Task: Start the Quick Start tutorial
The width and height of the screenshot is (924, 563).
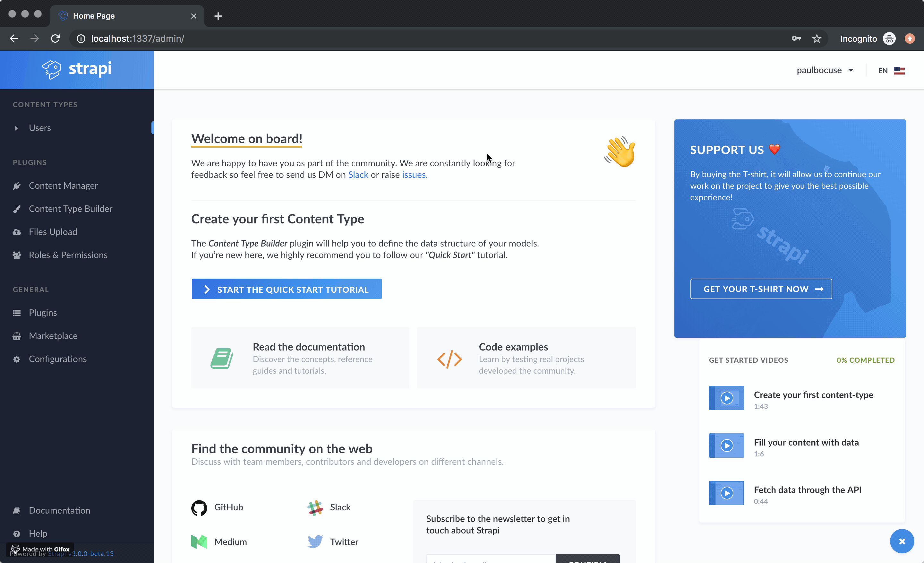Action: click(287, 289)
